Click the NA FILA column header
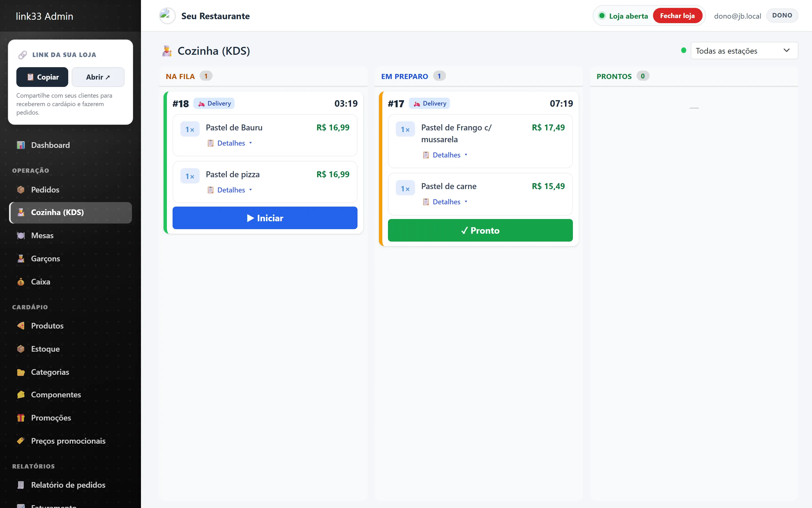812x508 pixels. point(180,76)
